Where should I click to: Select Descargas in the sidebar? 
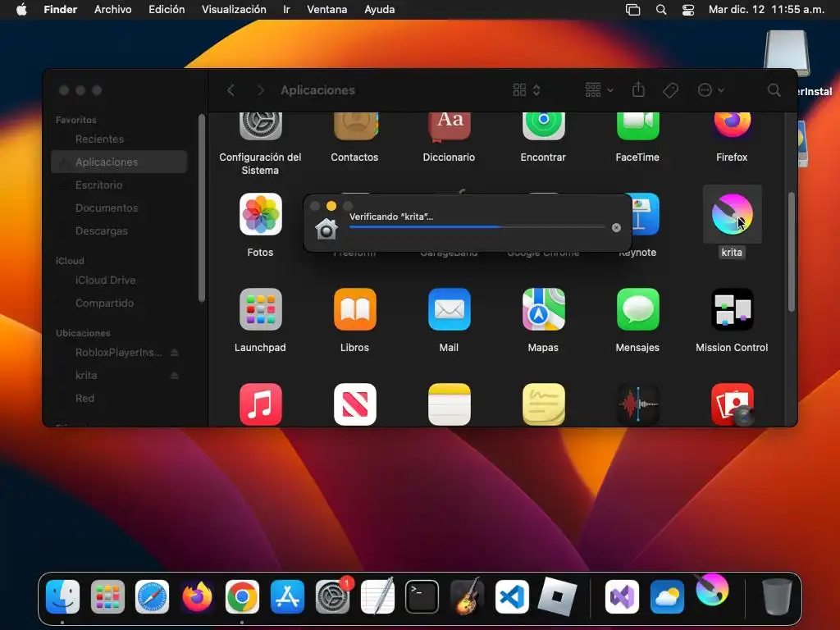click(x=119, y=231)
